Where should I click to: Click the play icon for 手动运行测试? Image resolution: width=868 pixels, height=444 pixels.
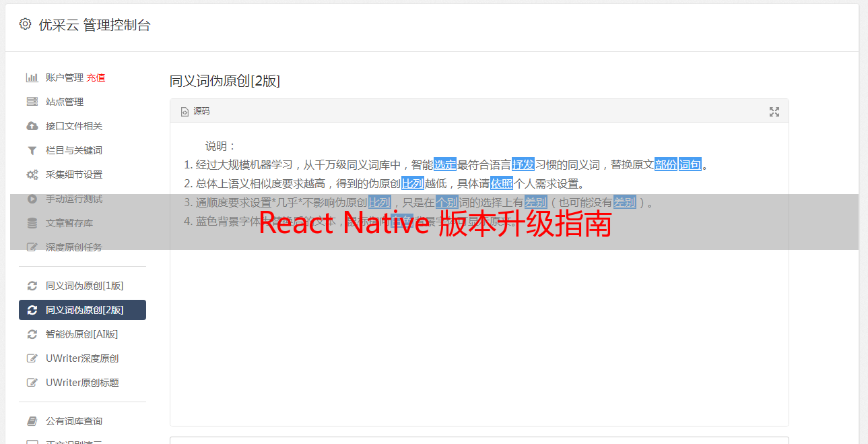click(x=32, y=199)
